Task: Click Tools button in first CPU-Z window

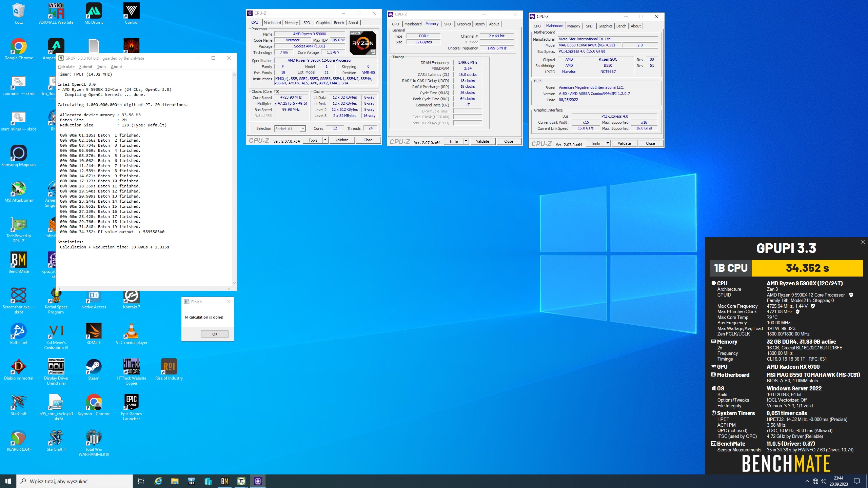Action: pos(313,140)
